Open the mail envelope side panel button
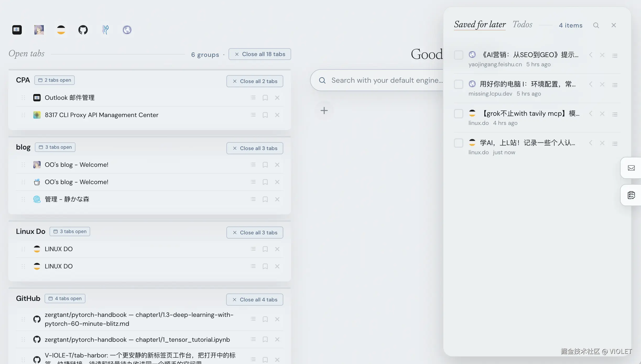 631,168
